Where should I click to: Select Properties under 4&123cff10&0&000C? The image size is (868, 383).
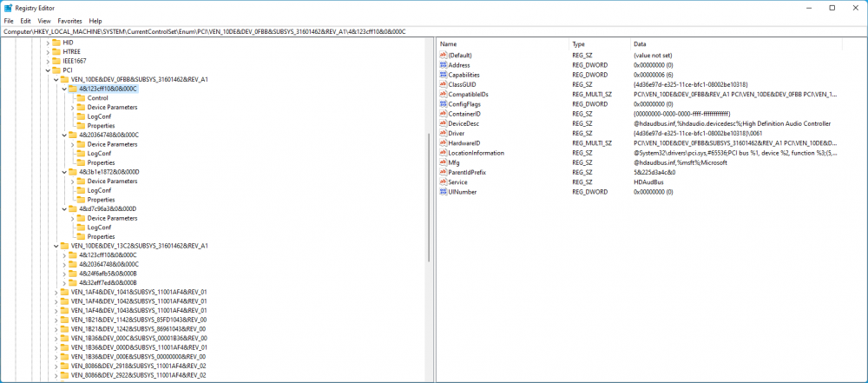[x=102, y=126]
